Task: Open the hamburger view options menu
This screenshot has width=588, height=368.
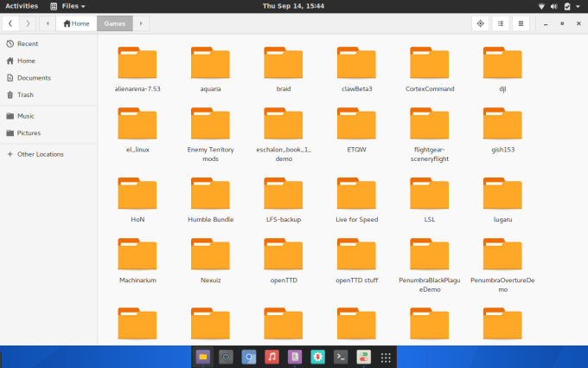Action: click(x=521, y=23)
